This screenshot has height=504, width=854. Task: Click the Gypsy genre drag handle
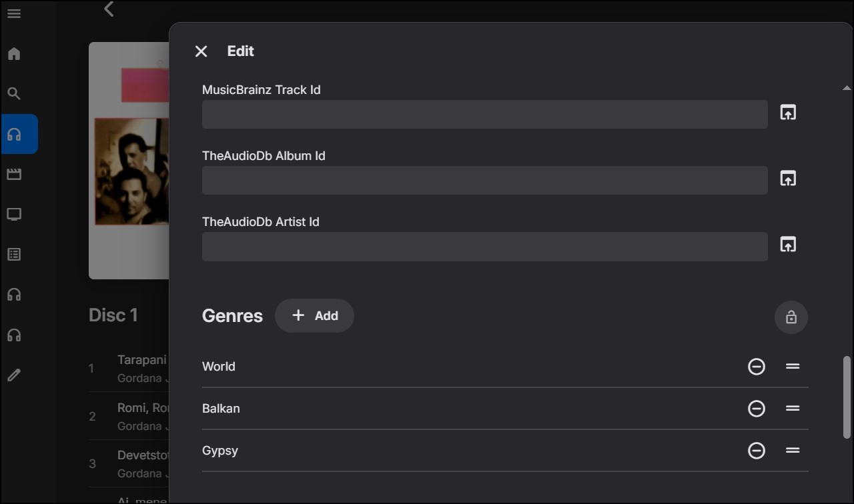coord(793,451)
